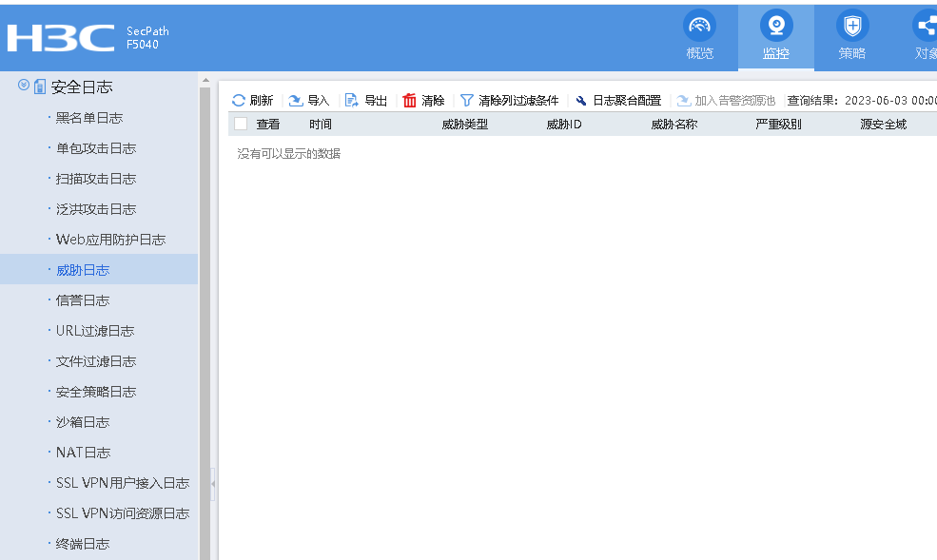The height and width of the screenshot is (560, 937).
Task: Open the 对象 objects tab
Action: coord(925,36)
